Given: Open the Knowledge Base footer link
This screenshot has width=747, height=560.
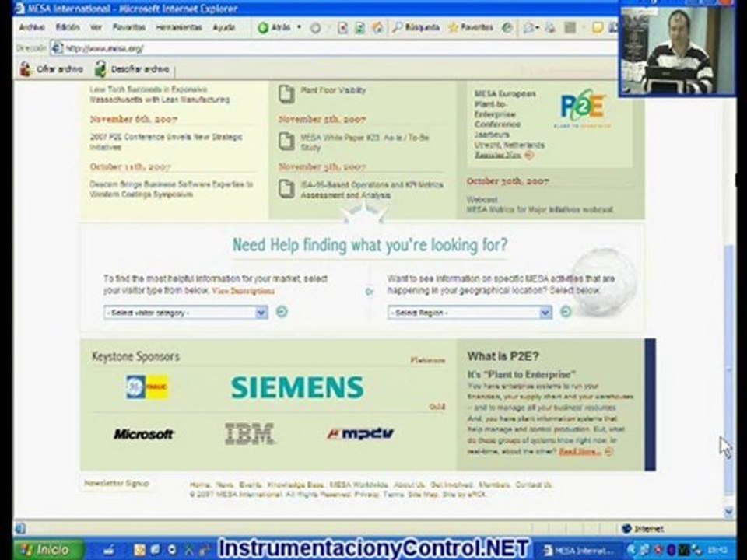Looking at the screenshot, I should [296, 485].
